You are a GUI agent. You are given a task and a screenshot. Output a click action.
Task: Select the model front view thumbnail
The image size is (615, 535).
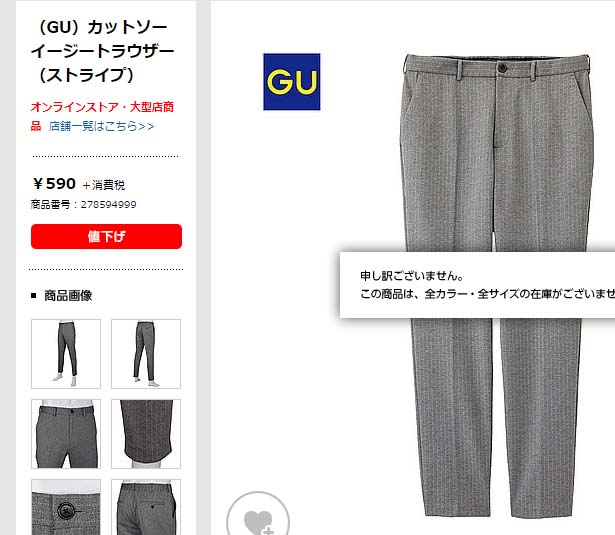tap(66, 354)
